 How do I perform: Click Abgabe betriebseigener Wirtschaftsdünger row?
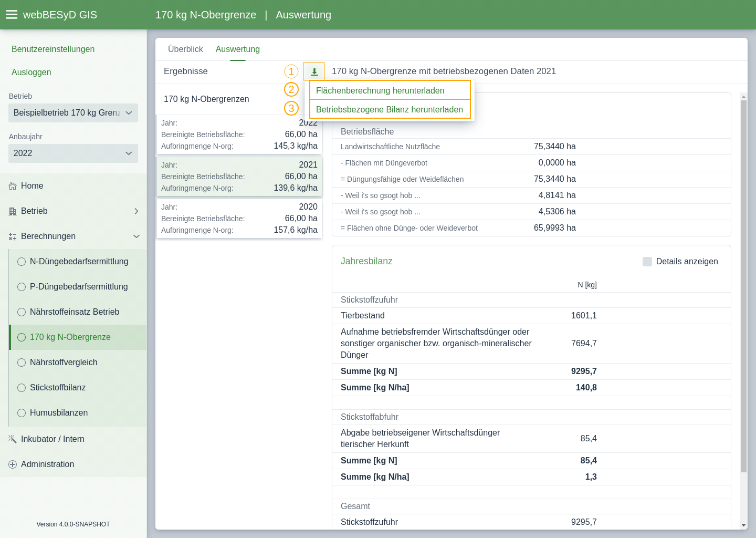(531, 439)
